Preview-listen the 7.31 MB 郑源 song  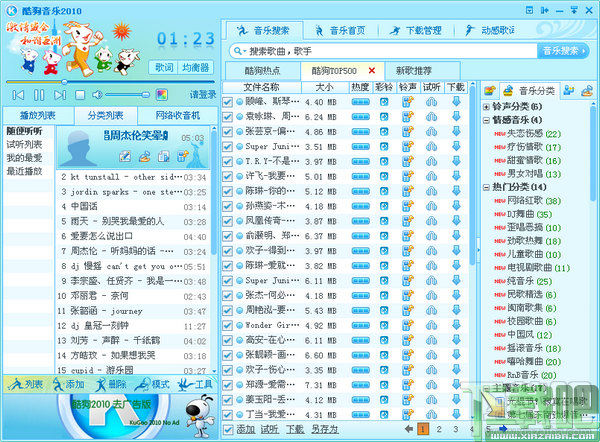coord(431,385)
